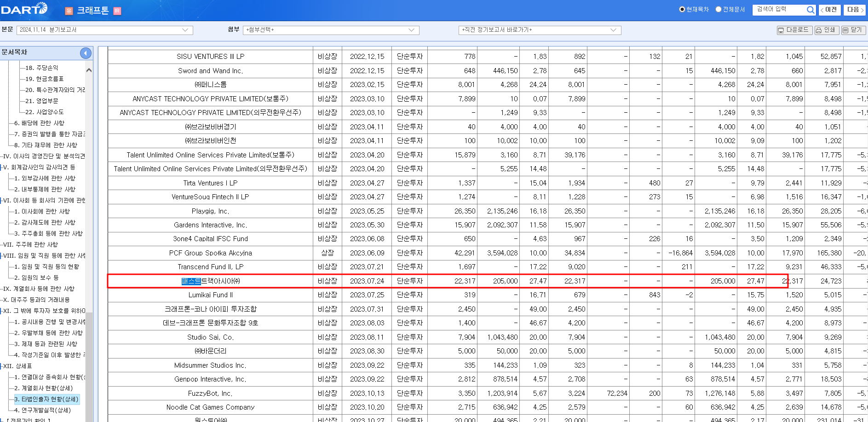868x422 pixels.
Task: Click the Playgig, Inc. cell
Action: tap(210, 211)
